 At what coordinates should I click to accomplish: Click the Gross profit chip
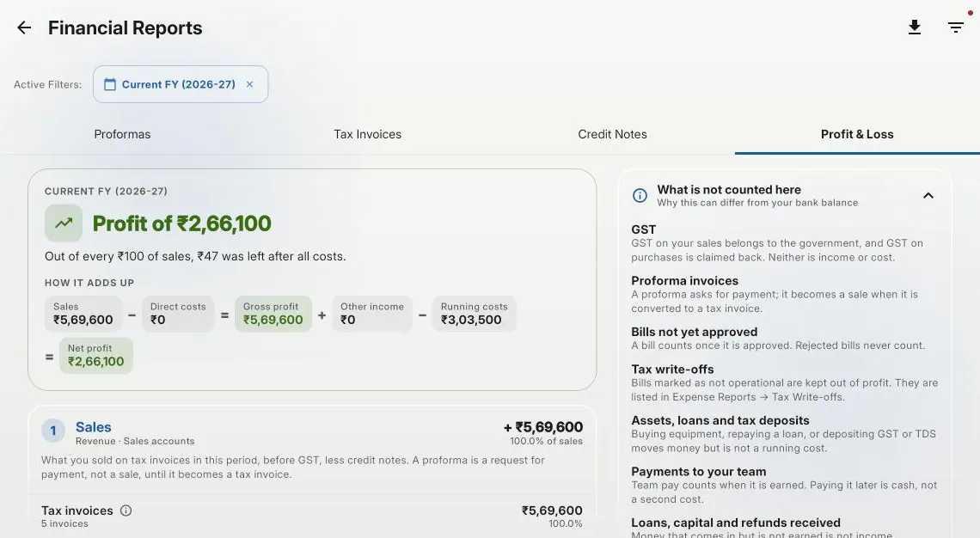[273, 314]
